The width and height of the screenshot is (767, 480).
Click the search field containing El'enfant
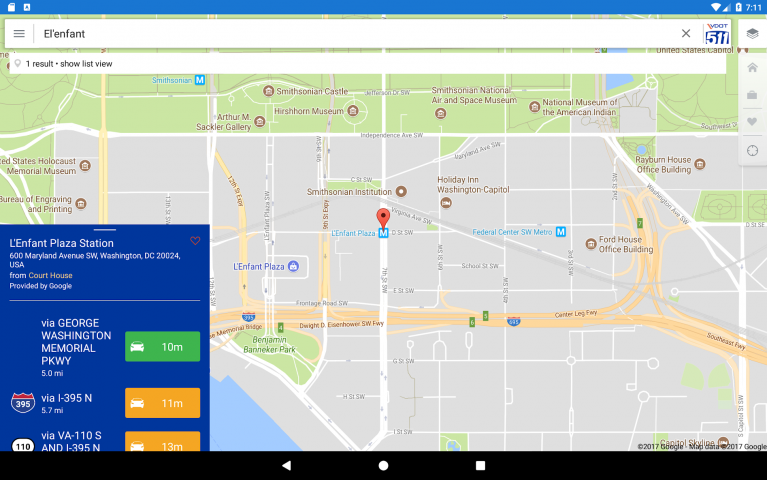tap(350, 33)
